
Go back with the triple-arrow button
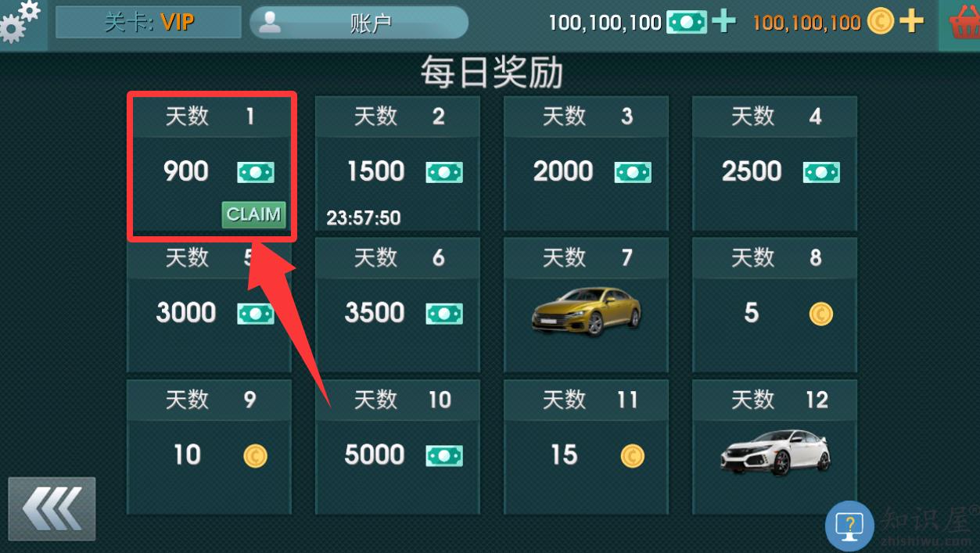52,508
